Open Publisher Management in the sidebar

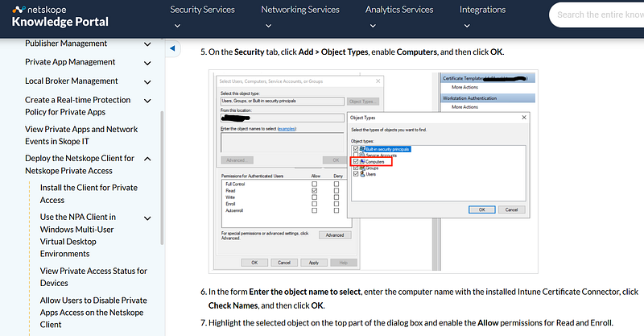[66, 44]
